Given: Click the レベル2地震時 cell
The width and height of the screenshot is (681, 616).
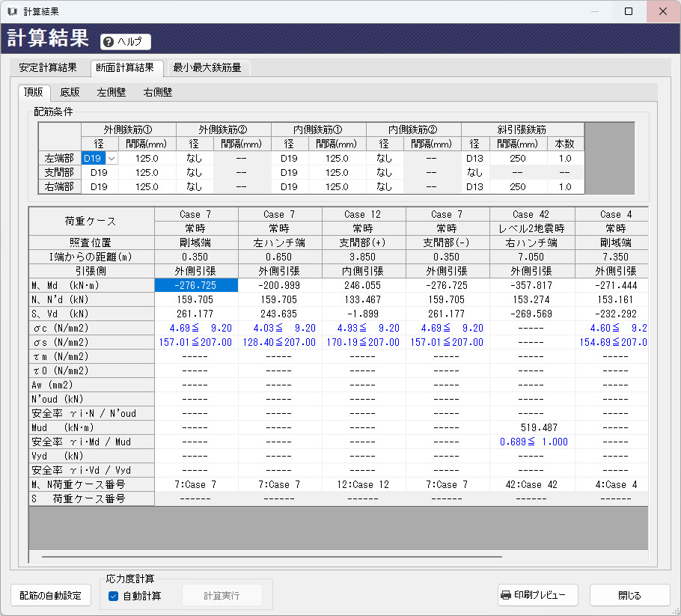Looking at the screenshot, I should 531,229.
